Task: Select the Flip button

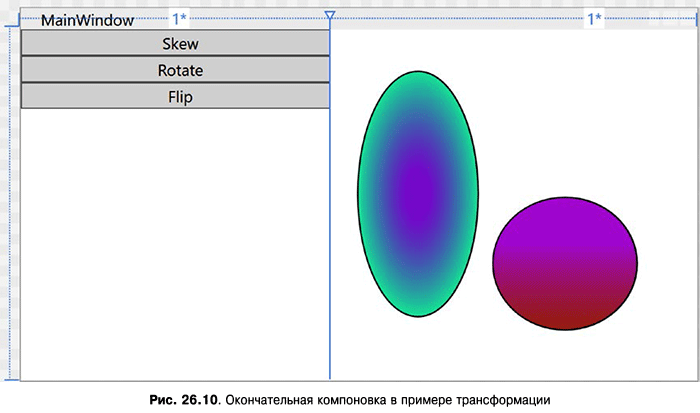Action: (x=175, y=96)
